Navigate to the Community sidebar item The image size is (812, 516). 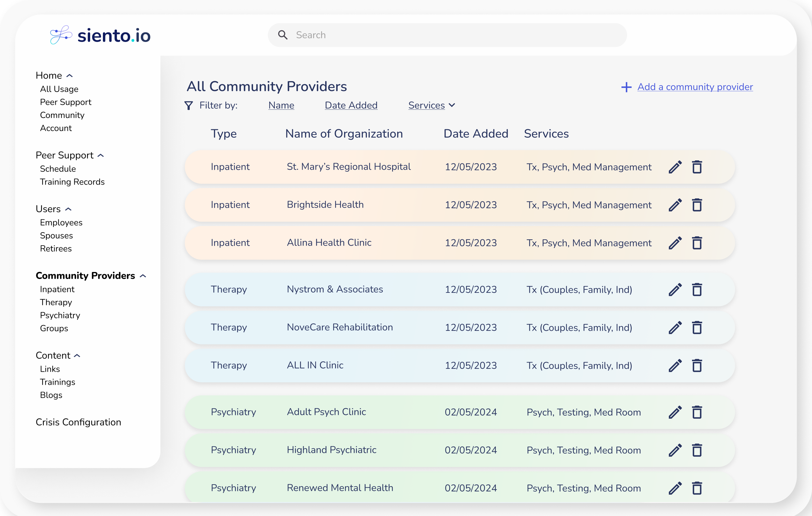coord(62,115)
